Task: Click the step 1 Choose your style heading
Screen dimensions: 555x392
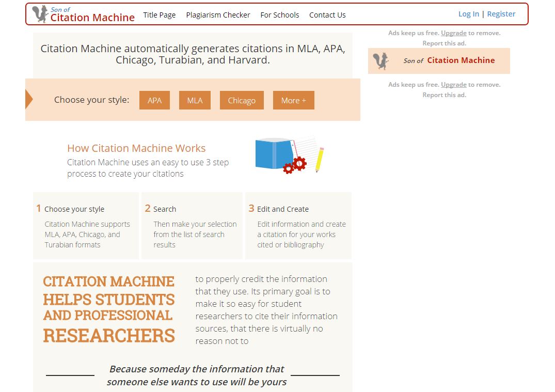Action: pos(74,209)
